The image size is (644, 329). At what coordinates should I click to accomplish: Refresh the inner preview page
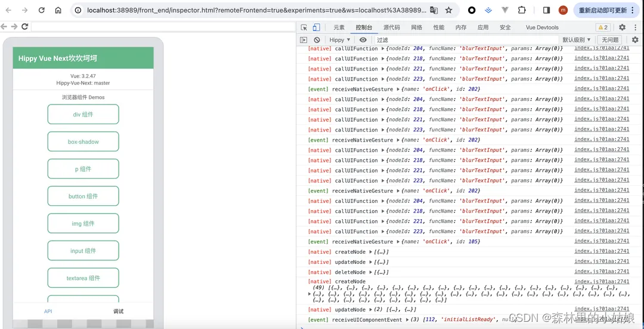pyautogui.click(x=24, y=27)
